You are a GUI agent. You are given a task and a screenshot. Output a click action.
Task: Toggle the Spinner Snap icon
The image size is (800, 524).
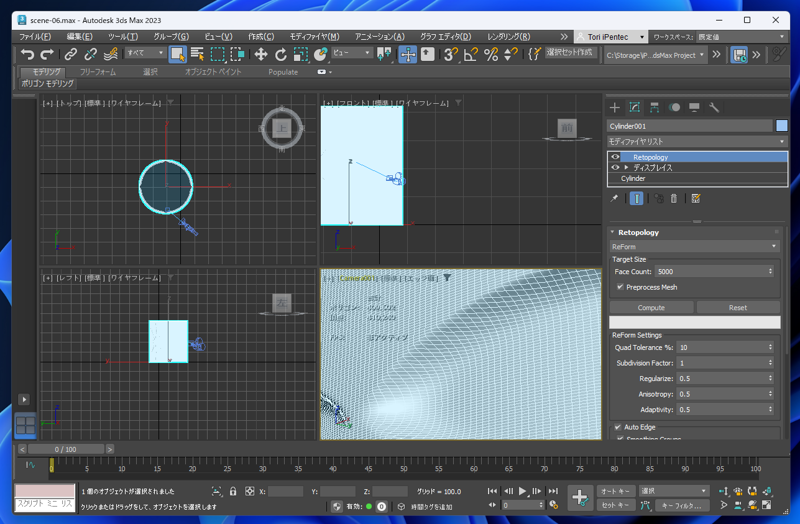point(511,54)
